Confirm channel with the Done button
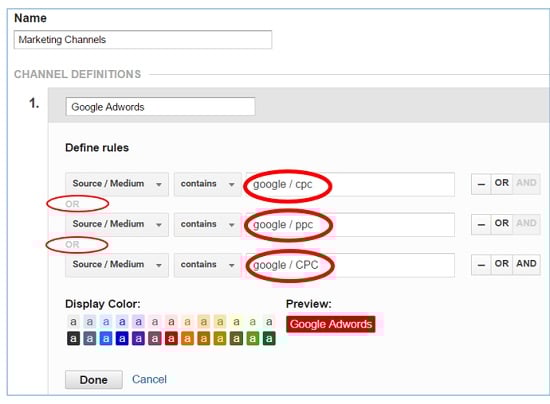Image resolution: width=550 pixels, height=404 pixels. (x=94, y=380)
